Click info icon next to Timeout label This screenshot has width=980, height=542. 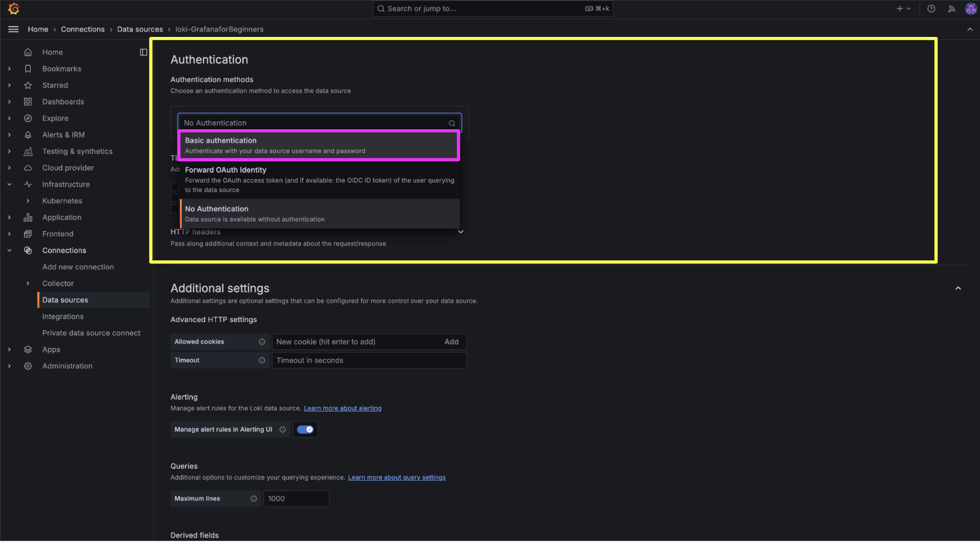(262, 360)
